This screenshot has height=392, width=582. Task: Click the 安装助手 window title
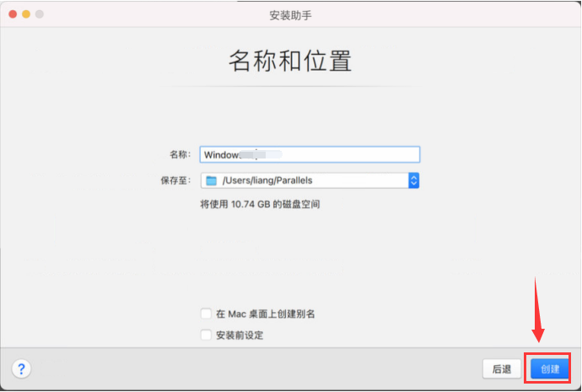click(290, 15)
